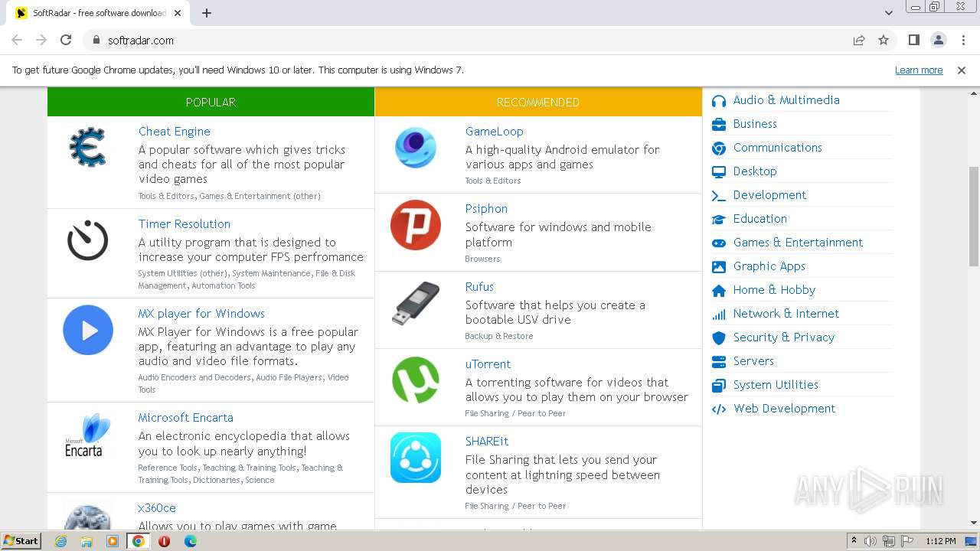Viewport: 980px width, 551px height.
Task: Select the POPULAR column header
Action: (211, 102)
